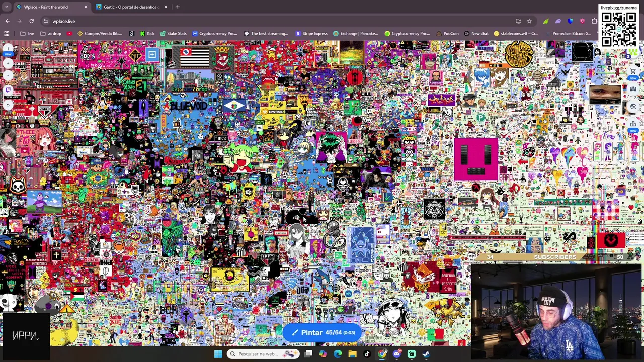
Task: Open the Exchange | Pancake... bookmark
Action: tap(355, 34)
